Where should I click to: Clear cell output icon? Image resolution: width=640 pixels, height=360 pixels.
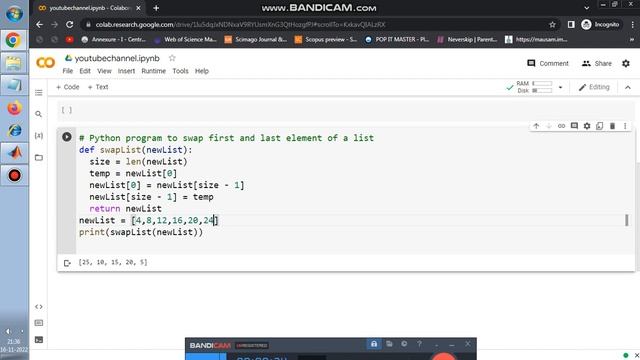tap(67, 263)
